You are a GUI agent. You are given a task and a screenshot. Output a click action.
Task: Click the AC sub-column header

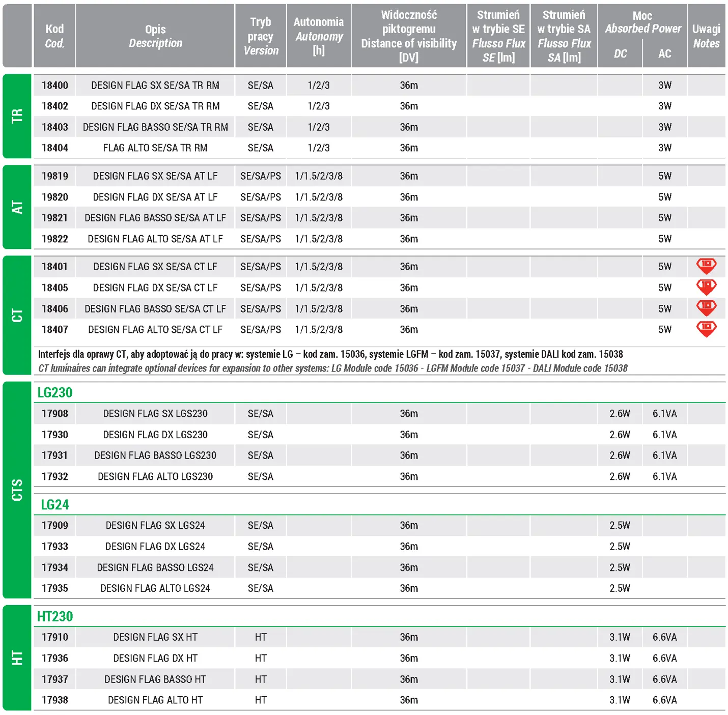point(665,53)
